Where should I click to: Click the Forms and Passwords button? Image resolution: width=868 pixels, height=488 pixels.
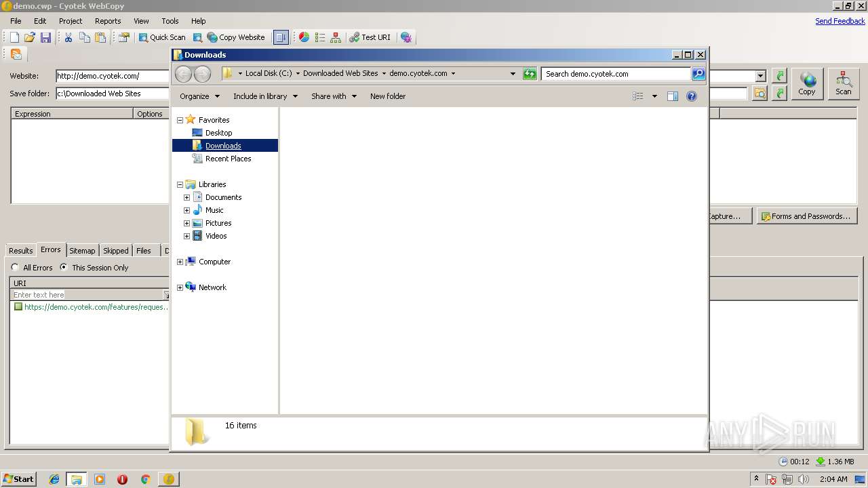point(807,216)
